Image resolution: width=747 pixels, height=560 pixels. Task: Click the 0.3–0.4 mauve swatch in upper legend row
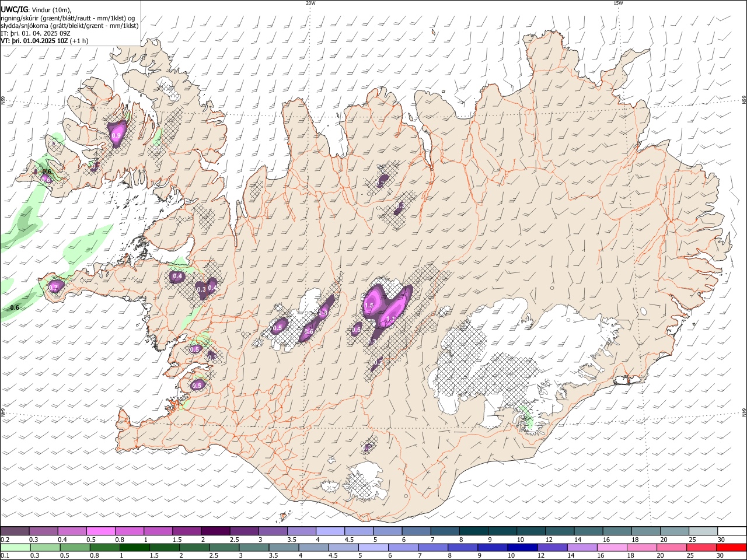(44, 531)
